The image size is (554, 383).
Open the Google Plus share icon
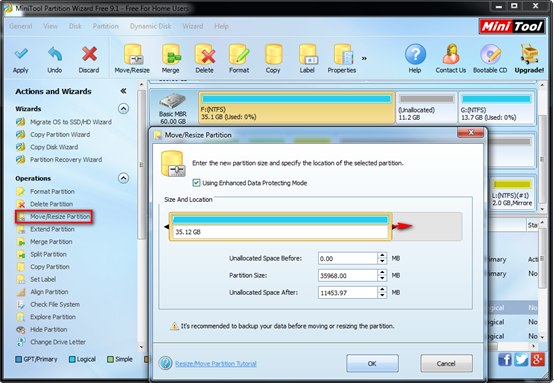(x=537, y=360)
